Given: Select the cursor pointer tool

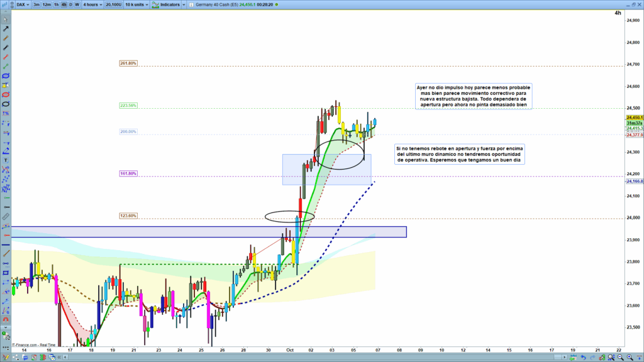Looking at the screenshot, I should pos(6,19).
